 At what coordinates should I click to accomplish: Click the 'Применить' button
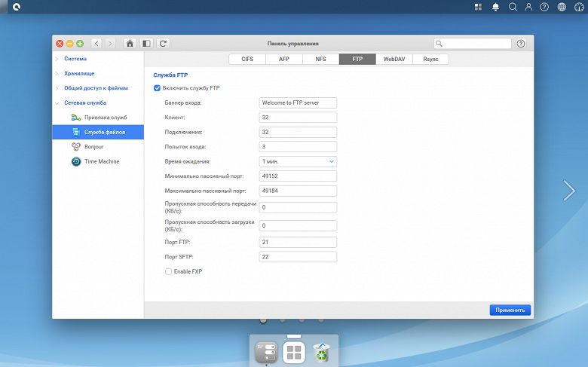[x=510, y=310]
